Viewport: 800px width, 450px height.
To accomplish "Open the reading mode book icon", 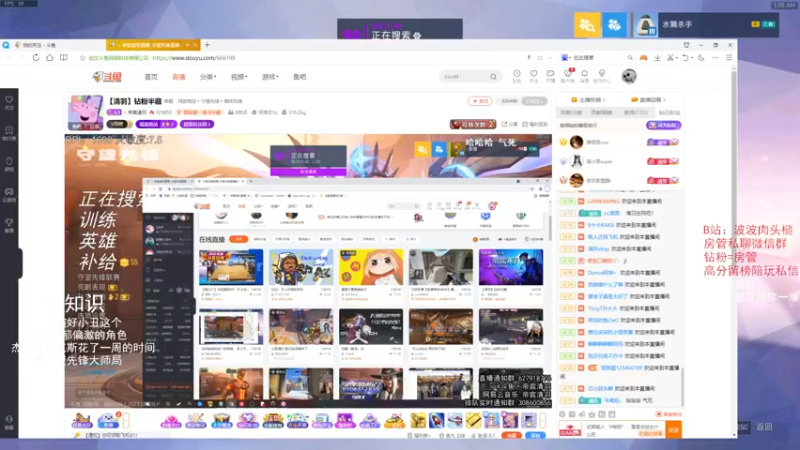I will (x=63, y=58).
